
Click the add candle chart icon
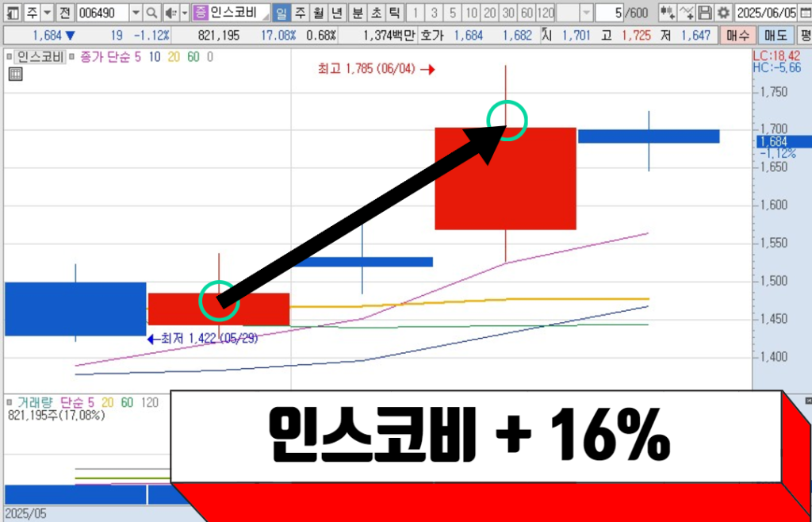668,12
